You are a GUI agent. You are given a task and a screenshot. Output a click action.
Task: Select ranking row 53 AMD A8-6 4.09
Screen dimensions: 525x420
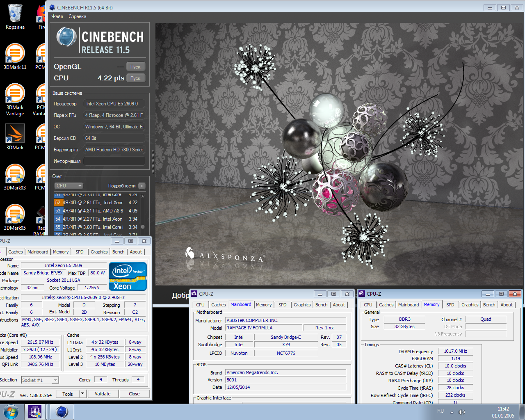[x=96, y=211]
